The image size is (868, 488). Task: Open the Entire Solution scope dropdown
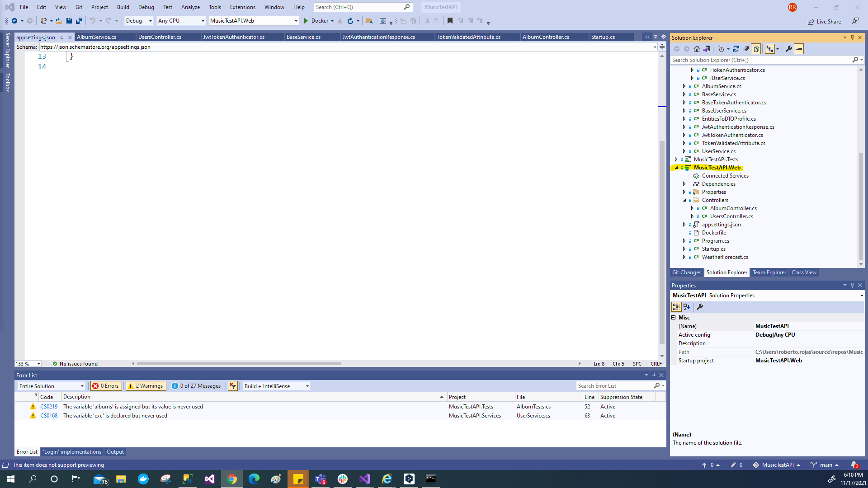click(x=52, y=386)
